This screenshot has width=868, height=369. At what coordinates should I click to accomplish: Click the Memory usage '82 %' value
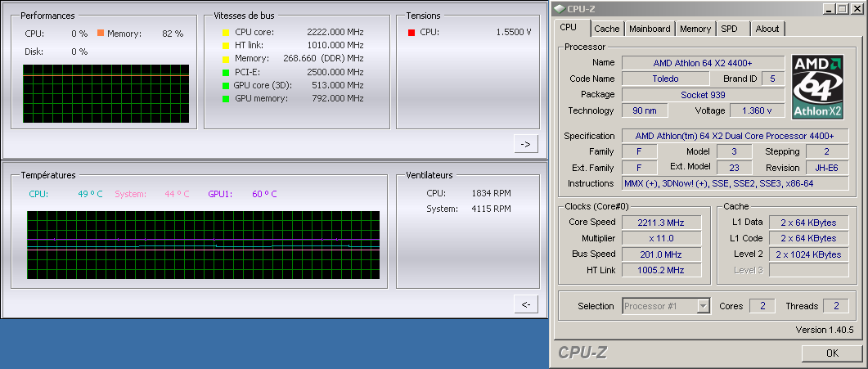click(x=173, y=34)
